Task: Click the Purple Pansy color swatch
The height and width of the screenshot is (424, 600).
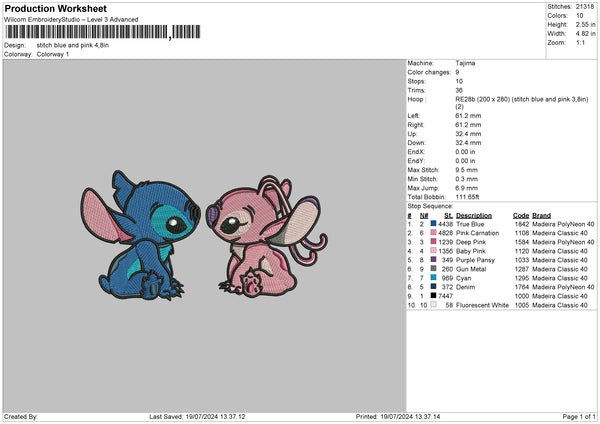Action: coord(433,261)
